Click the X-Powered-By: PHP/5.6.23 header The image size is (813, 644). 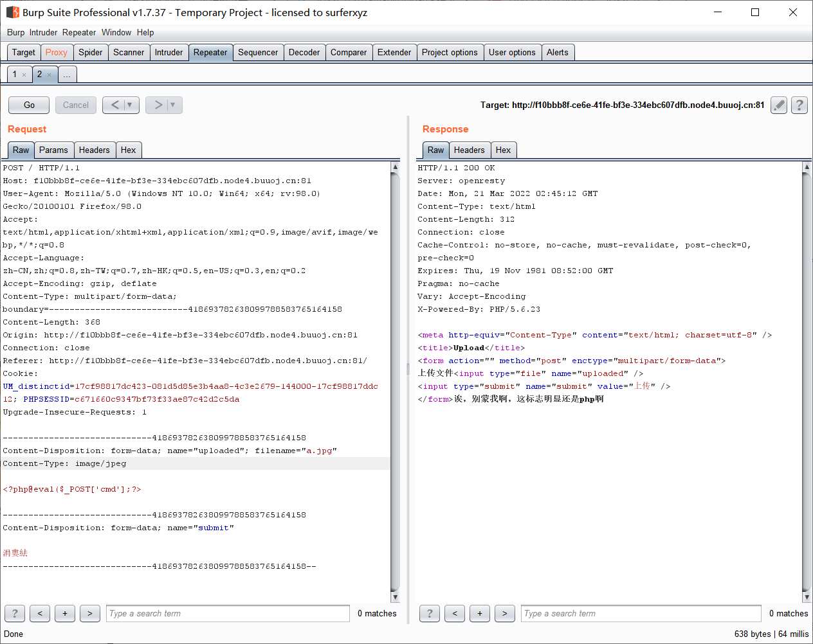click(479, 309)
